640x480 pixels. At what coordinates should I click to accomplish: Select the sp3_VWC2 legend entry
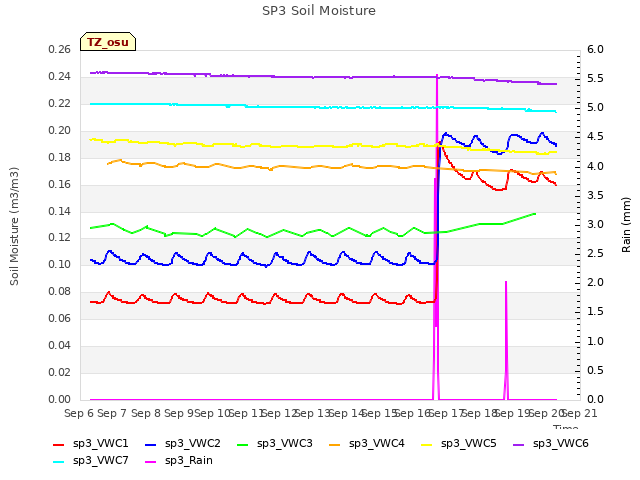[183, 444]
